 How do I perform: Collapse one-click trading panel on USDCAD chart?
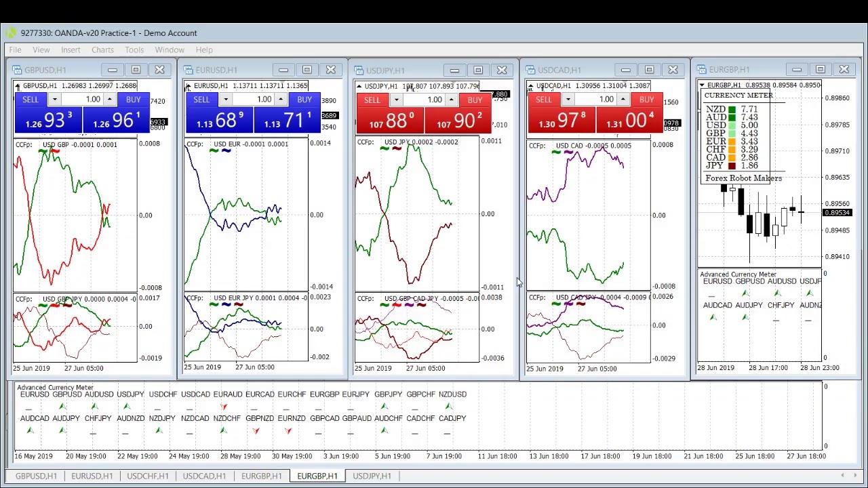(531, 86)
